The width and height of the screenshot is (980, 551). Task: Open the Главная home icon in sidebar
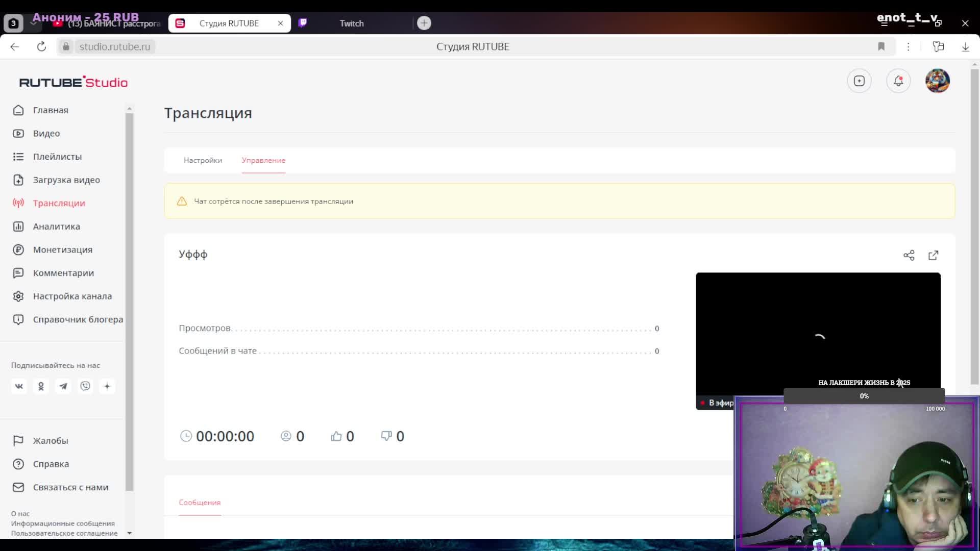tap(18, 110)
